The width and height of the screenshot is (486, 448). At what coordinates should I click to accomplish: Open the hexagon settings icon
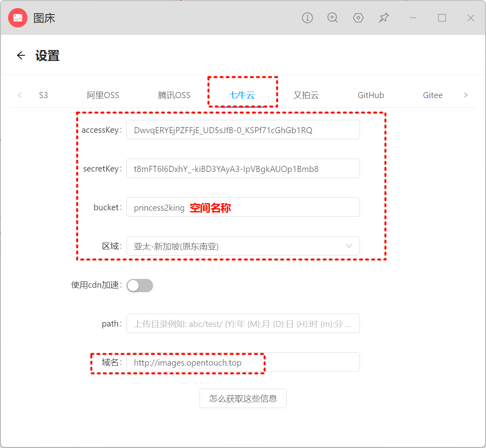pyautogui.click(x=358, y=18)
